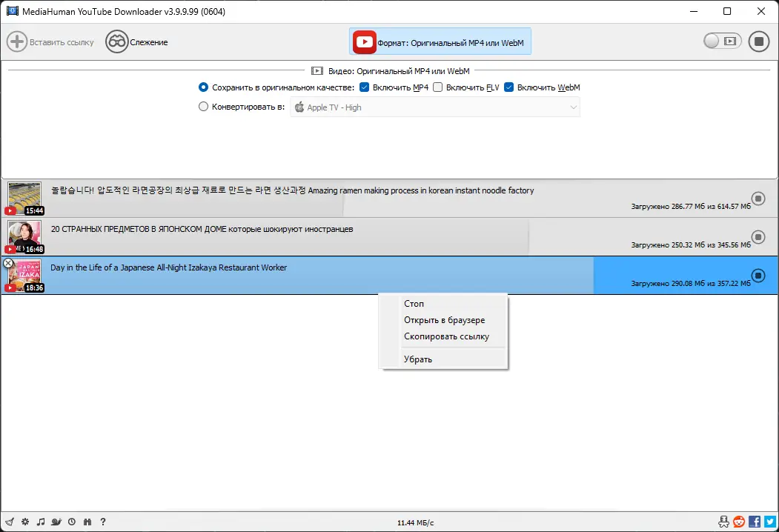
Task: Select Конвертировать в radio button
Action: tap(203, 106)
